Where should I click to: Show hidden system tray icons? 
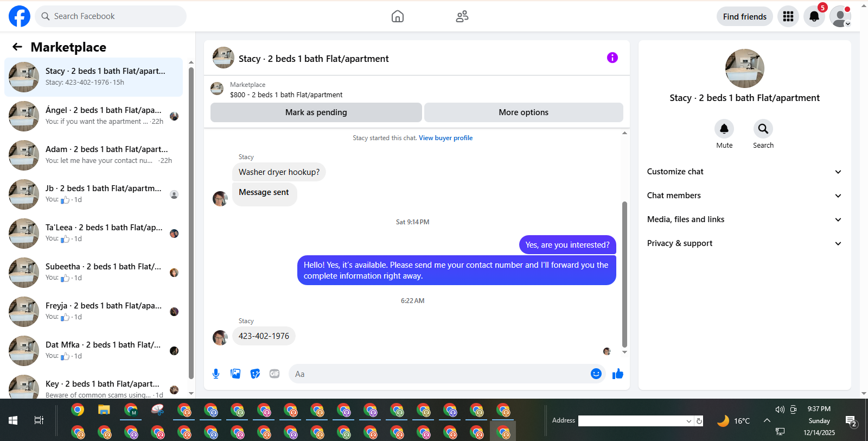point(767,420)
